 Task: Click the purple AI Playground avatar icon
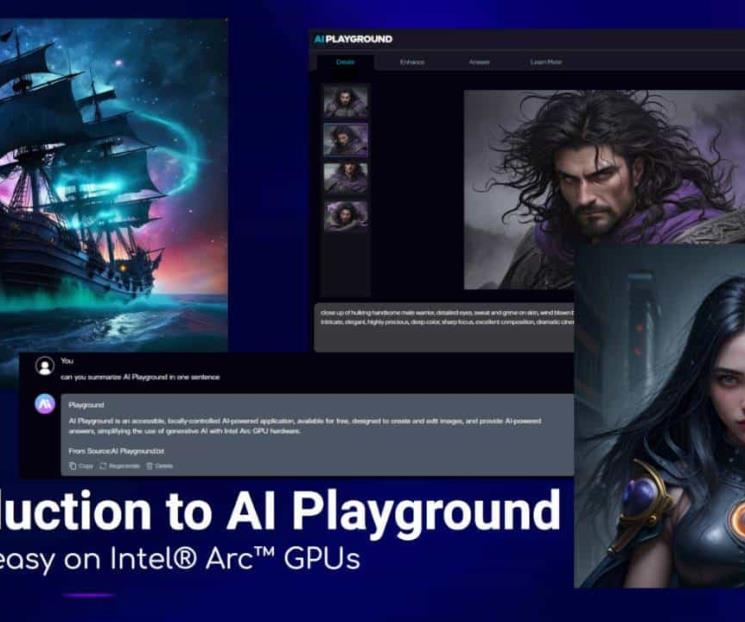pyautogui.click(x=45, y=404)
